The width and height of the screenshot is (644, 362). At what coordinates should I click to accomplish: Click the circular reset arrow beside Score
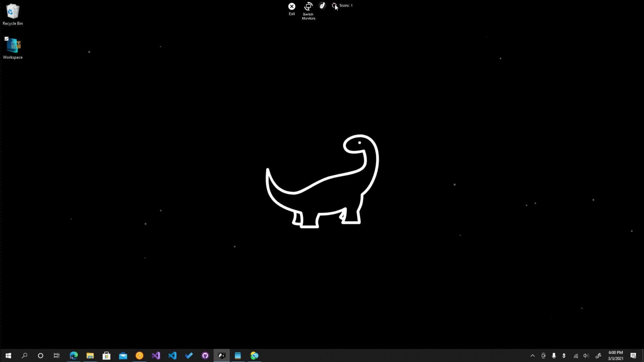(334, 5)
